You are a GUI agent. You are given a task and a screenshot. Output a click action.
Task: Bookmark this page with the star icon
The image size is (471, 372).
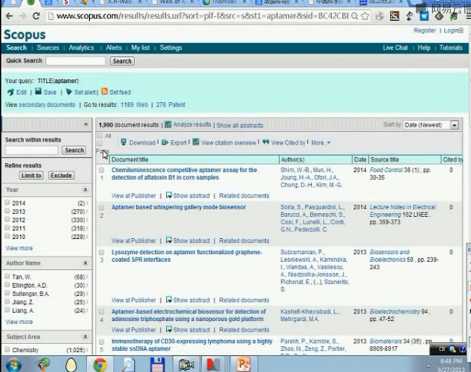tap(365, 16)
